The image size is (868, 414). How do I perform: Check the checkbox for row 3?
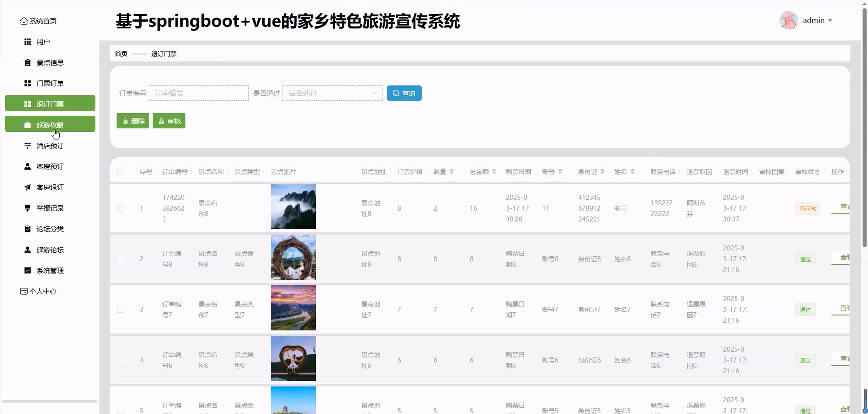tap(120, 310)
